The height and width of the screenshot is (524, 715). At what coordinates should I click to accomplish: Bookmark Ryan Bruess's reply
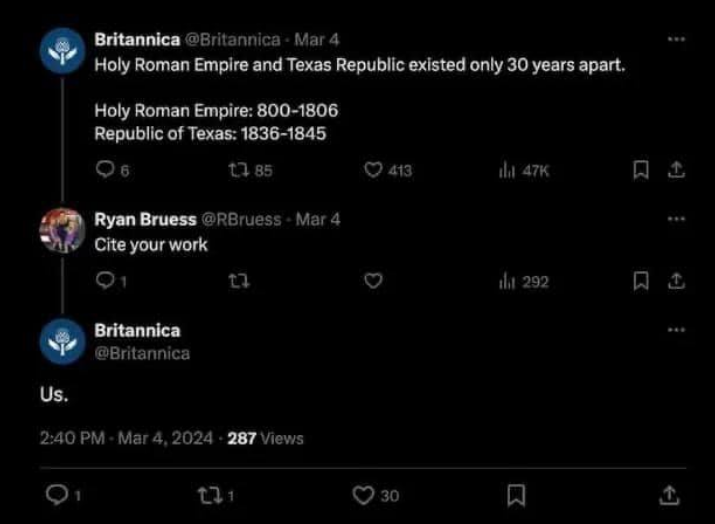pyautogui.click(x=641, y=282)
